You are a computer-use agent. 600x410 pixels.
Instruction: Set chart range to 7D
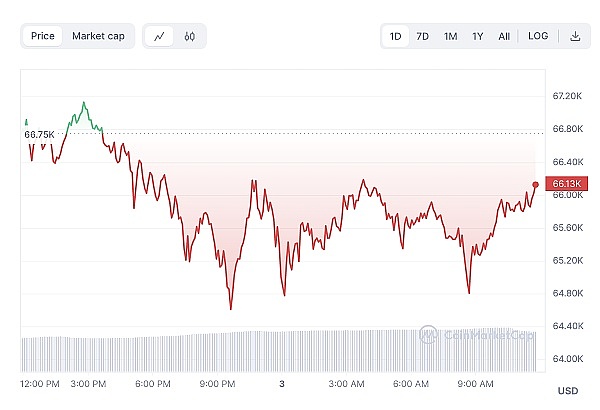click(x=422, y=36)
